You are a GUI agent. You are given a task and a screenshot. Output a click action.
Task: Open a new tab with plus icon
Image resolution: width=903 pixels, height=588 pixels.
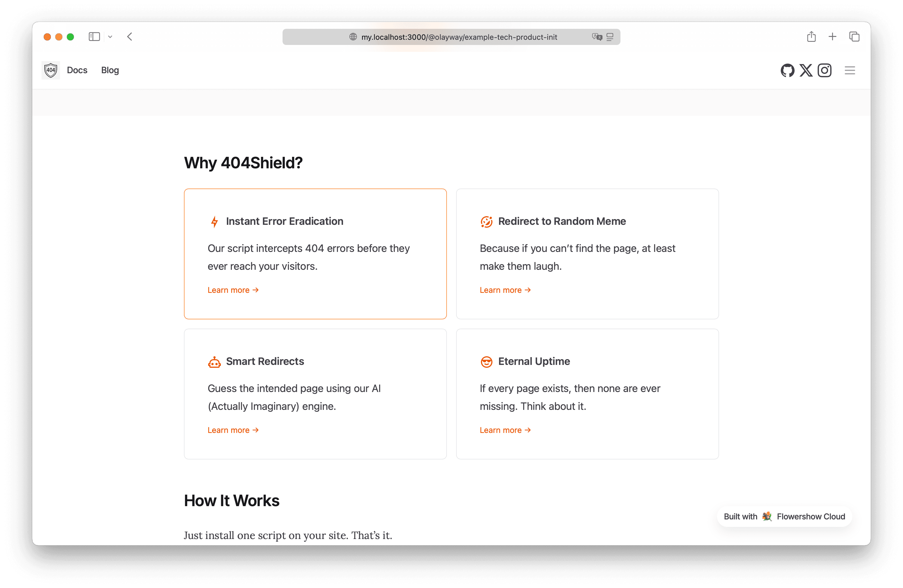click(x=832, y=37)
